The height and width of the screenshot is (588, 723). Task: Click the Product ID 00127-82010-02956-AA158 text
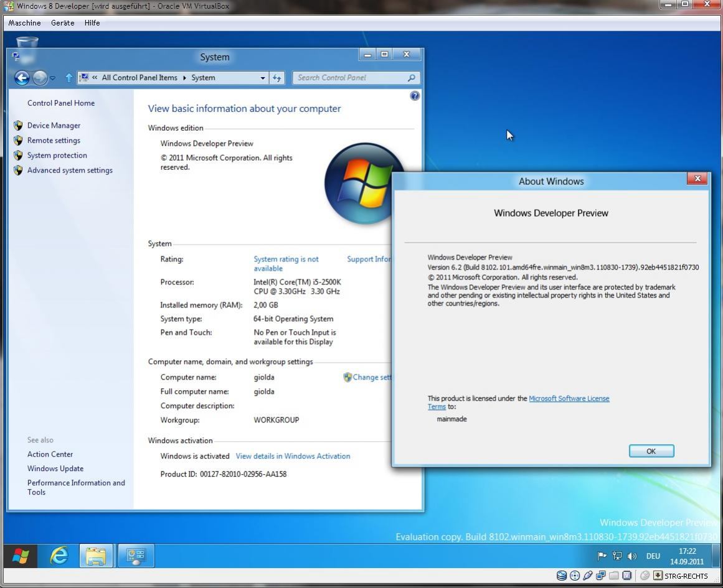224,474
